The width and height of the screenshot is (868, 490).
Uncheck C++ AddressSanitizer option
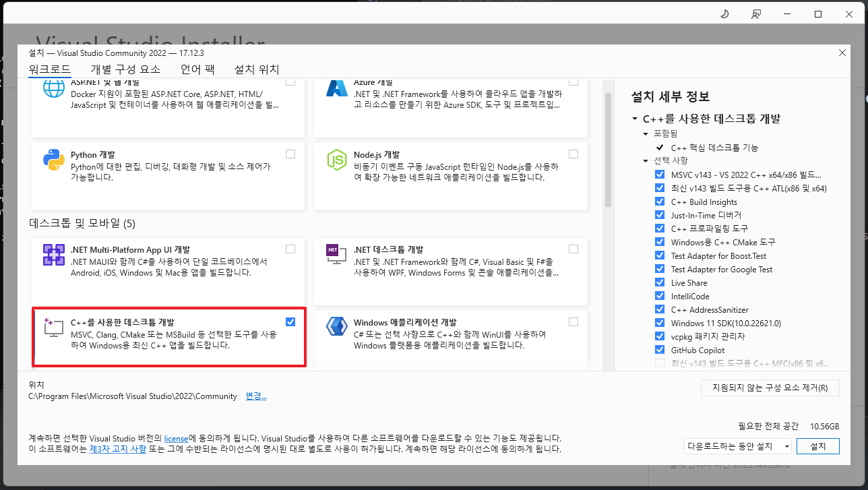point(660,309)
